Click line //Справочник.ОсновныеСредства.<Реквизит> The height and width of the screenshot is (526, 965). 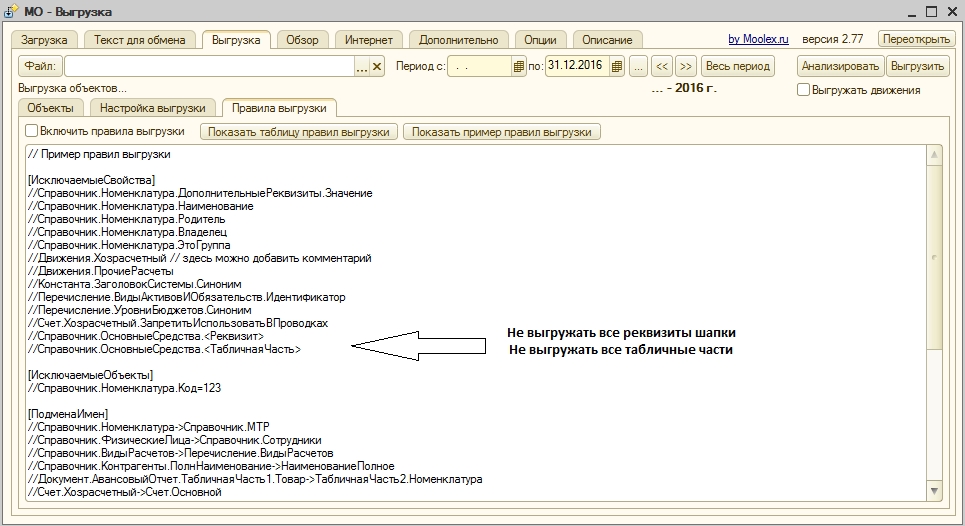(x=146, y=336)
